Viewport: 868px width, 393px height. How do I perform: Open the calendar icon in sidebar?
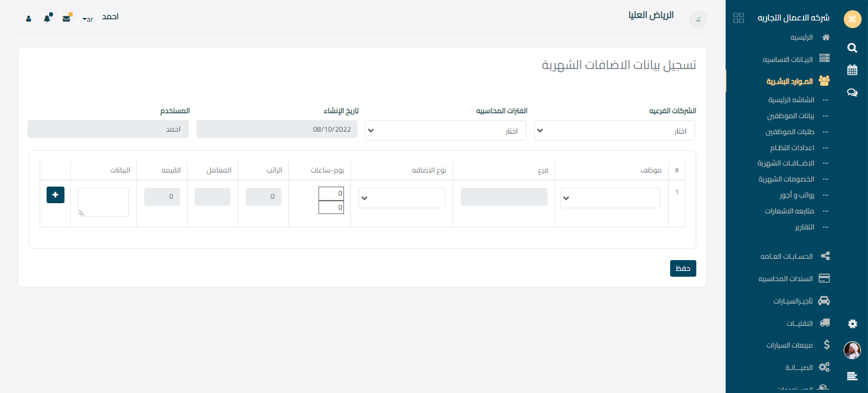pos(852,70)
